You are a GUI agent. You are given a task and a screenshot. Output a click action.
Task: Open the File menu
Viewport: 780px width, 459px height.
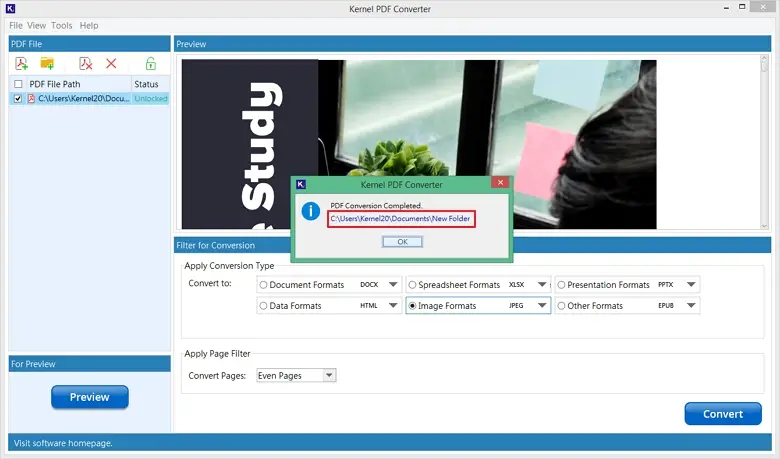pos(16,25)
